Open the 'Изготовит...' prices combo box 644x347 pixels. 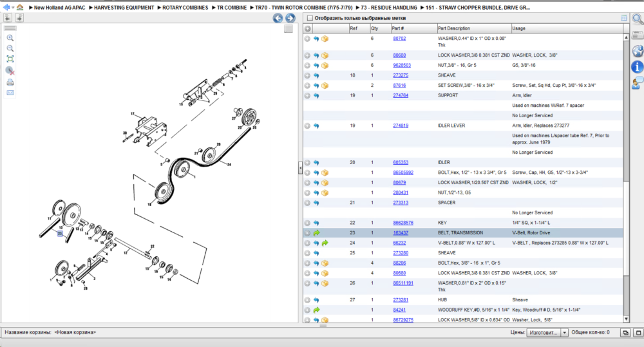point(547,333)
